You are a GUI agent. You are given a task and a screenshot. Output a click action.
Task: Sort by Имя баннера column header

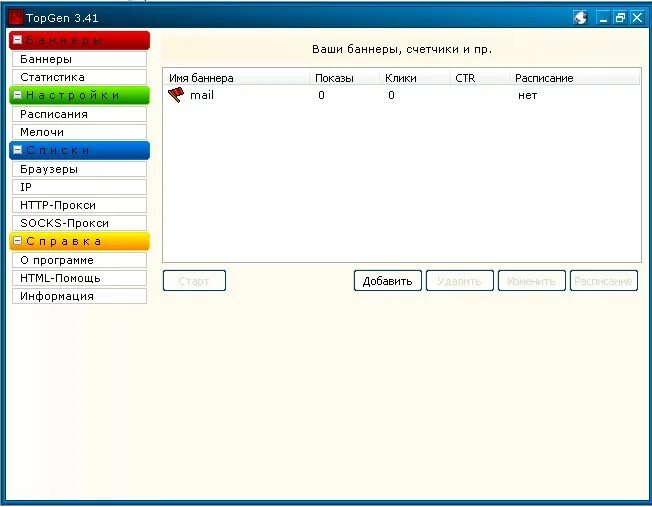pos(236,78)
